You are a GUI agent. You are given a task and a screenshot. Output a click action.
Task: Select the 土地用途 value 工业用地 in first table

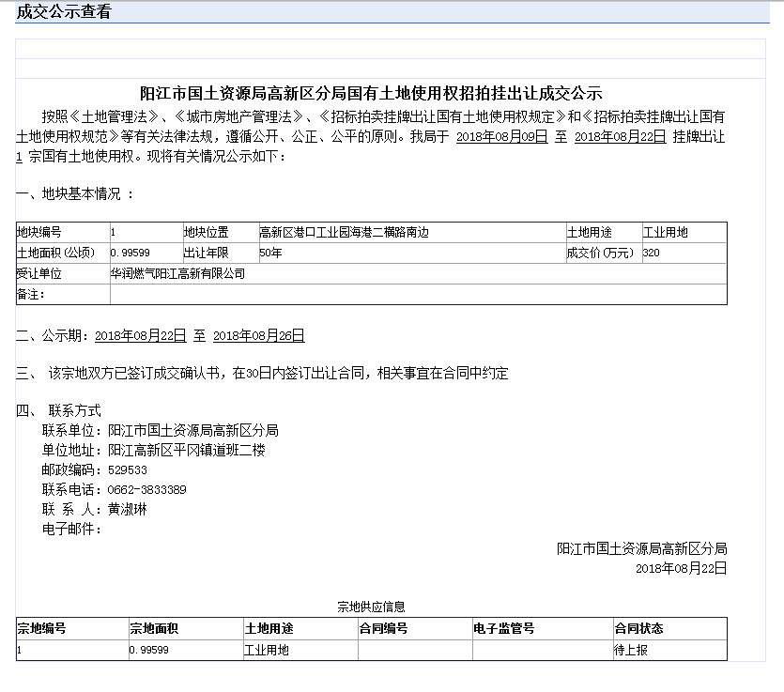pyautogui.click(x=665, y=233)
